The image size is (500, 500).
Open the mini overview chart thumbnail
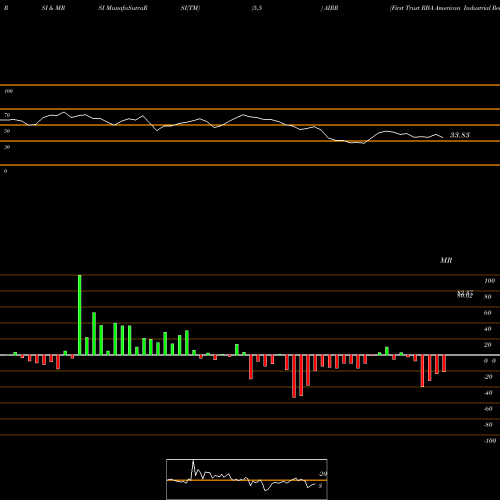247,479
